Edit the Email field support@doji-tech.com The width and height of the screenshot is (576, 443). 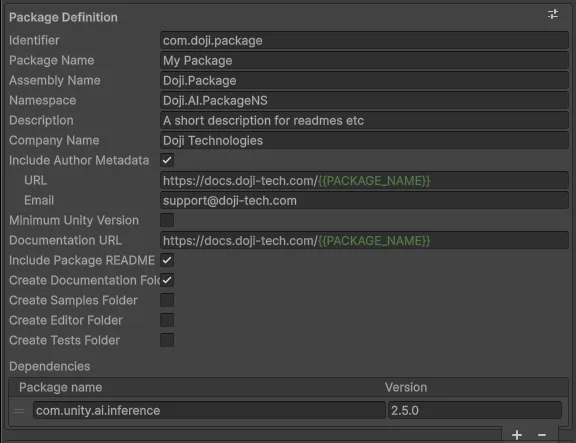[364, 200]
